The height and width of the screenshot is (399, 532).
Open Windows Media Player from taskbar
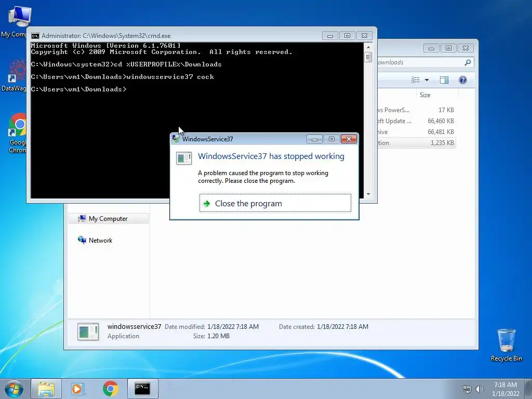pos(78,389)
